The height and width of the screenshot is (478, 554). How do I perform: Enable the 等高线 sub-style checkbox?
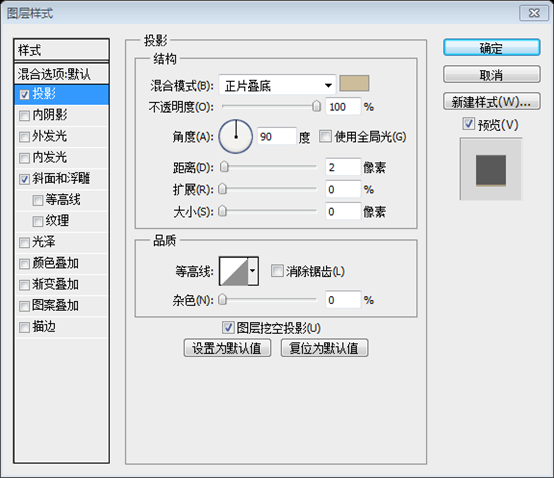pos(37,201)
